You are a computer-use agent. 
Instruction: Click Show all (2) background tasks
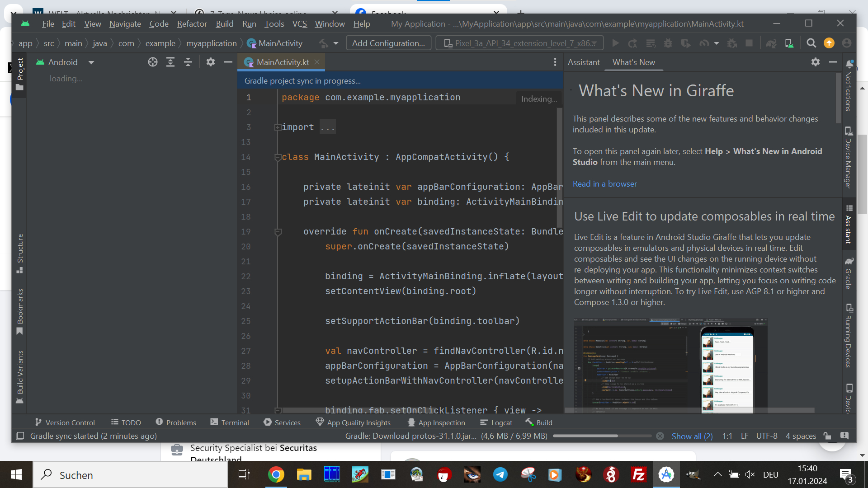pyautogui.click(x=692, y=436)
